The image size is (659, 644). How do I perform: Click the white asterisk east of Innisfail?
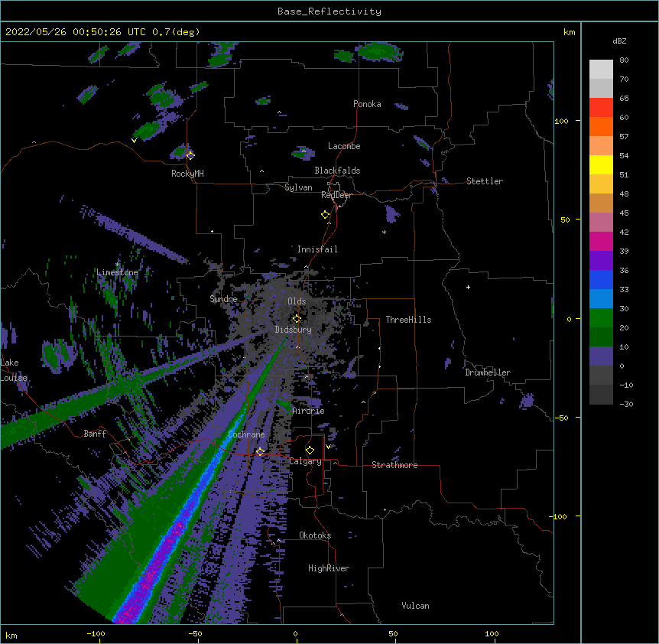pos(384,232)
